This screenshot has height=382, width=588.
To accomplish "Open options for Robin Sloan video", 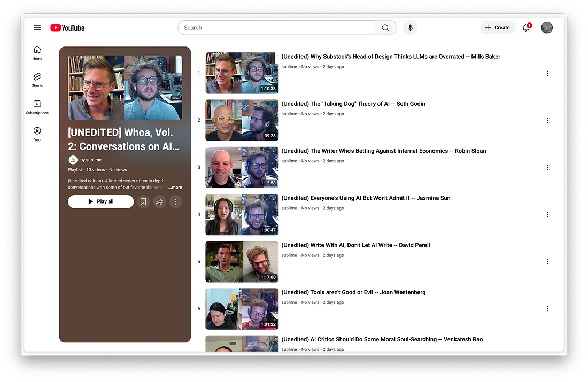I will 547,168.
